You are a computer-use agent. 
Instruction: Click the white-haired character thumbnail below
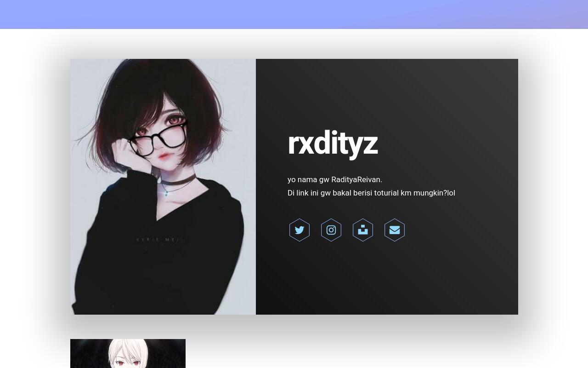tap(128, 353)
